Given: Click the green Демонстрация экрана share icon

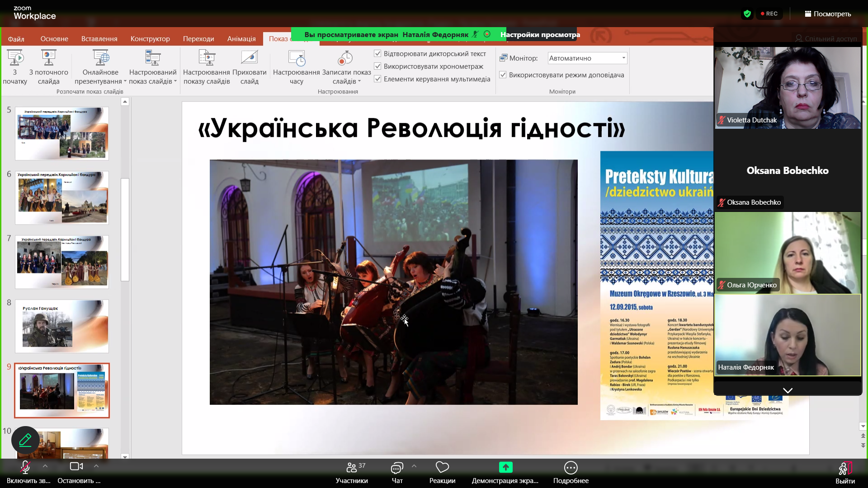Looking at the screenshot, I should pos(505,467).
